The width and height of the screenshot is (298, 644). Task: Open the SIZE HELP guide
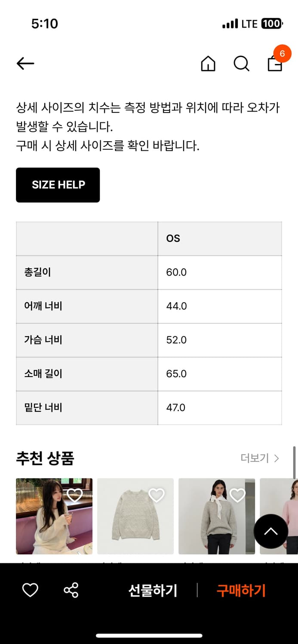tap(58, 185)
